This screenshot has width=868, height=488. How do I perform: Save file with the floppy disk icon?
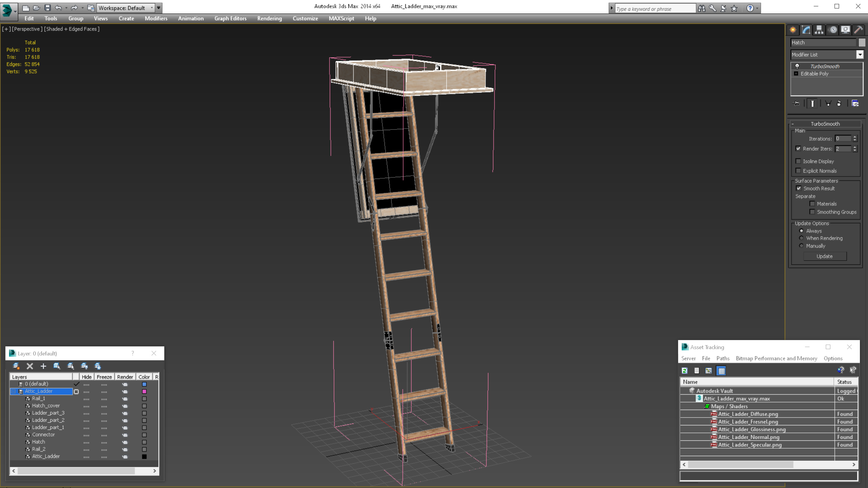pos(48,8)
